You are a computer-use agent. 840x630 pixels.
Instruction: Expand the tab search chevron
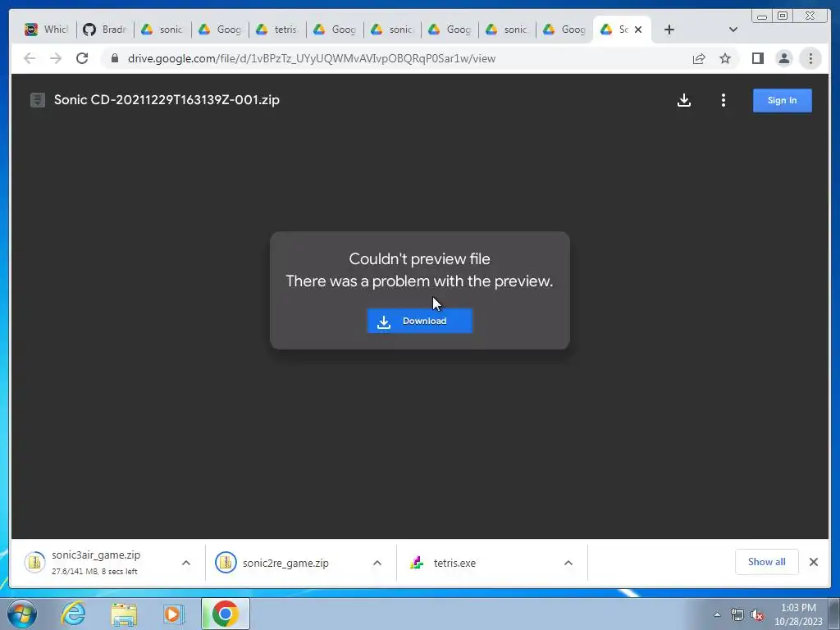coord(733,30)
